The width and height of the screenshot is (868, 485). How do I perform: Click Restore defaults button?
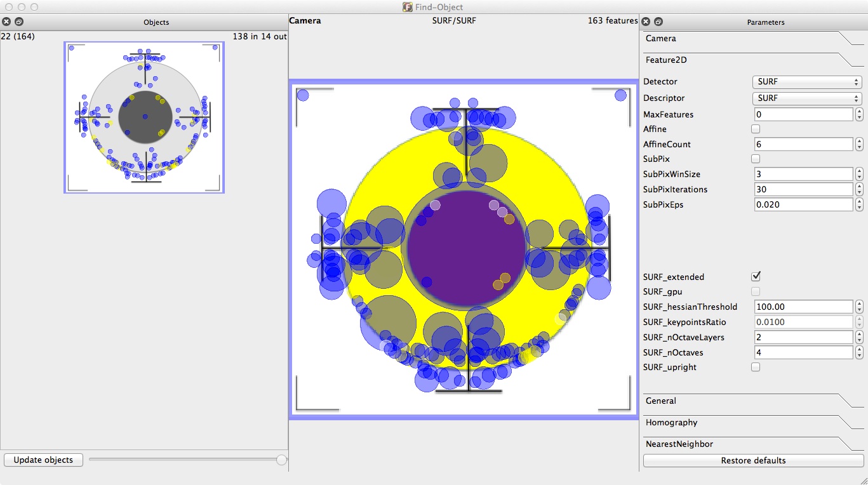(753, 461)
